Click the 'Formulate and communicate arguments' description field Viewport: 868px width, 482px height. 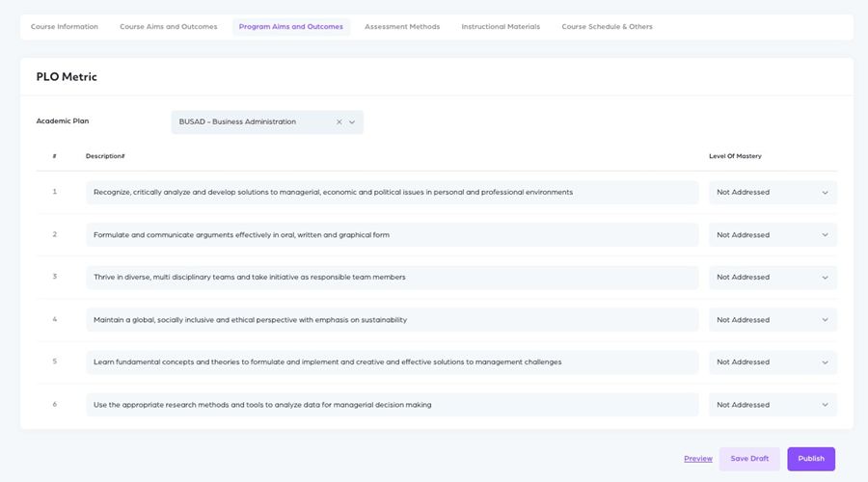(x=392, y=235)
